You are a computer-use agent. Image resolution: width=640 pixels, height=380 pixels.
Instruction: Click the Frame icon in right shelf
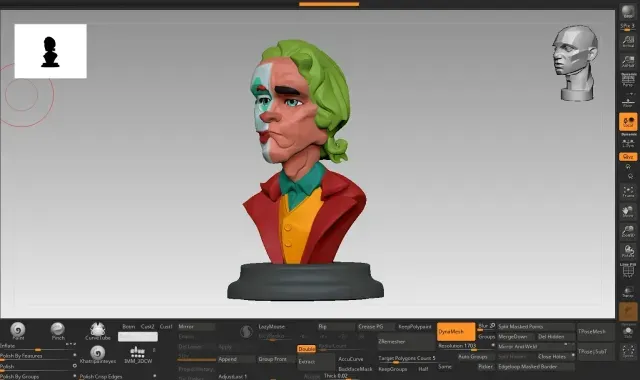click(628, 191)
